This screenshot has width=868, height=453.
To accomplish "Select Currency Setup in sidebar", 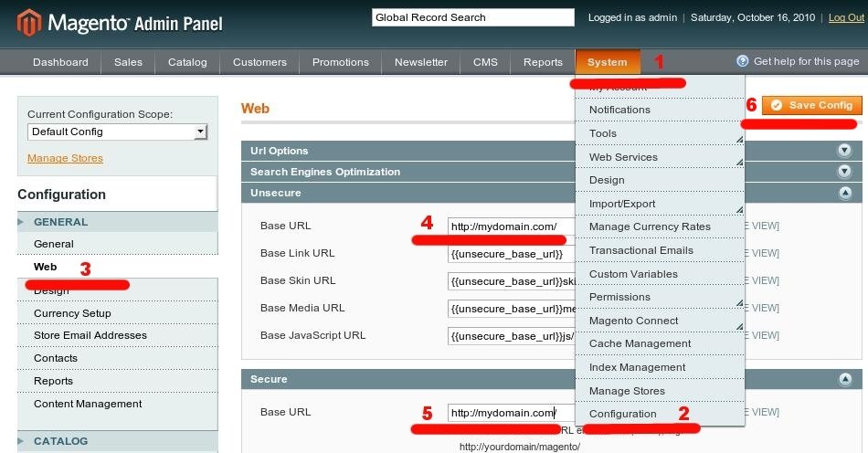I will (x=72, y=313).
